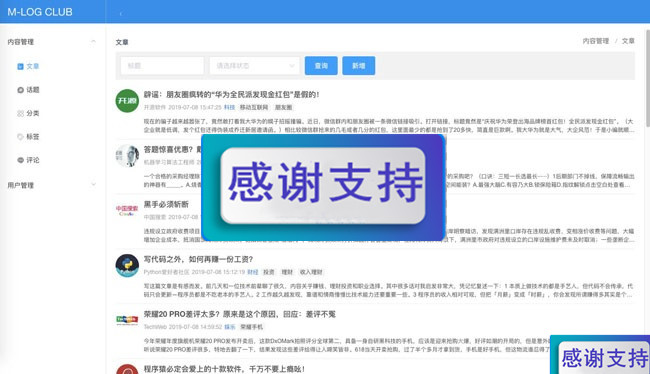This screenshot has width=650, height=374.
Task: Click the 文章 document icon in the sidebar
Action: pos(20,66)
